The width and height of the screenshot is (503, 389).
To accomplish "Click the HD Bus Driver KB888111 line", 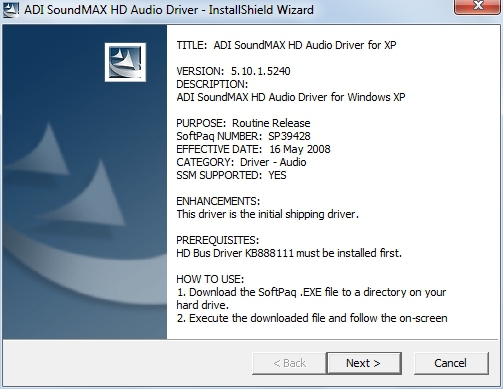I will coord(289,253).
